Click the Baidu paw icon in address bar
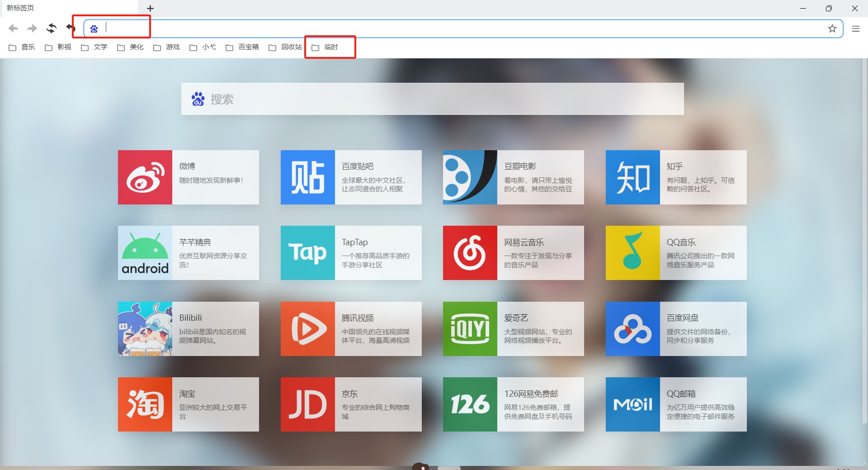The image size is (868, 470). (x=94, y=29)
